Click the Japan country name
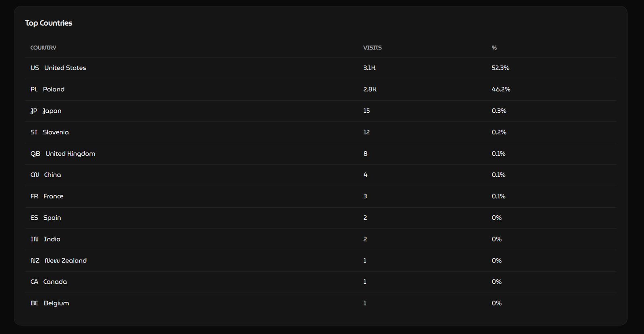The height and width of the screenshot is (334, 644). 52,111
